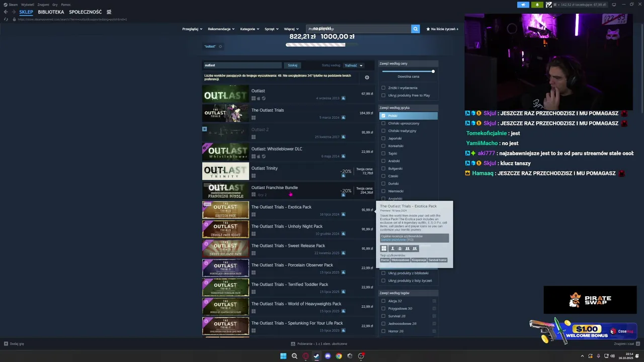Image resolution: width=644 pixels, height=362 pixels.
Task: Open the Znajomi menu
Action: tap(43, 5)
